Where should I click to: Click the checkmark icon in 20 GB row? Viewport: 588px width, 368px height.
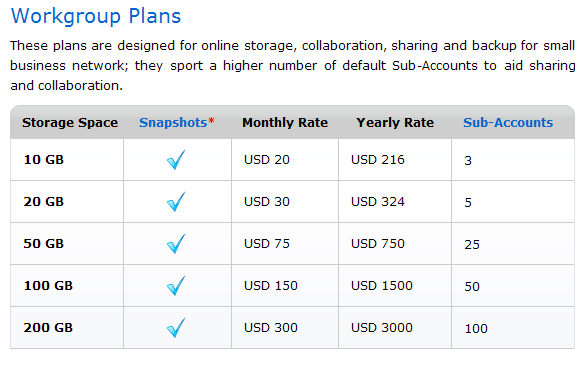176,201
